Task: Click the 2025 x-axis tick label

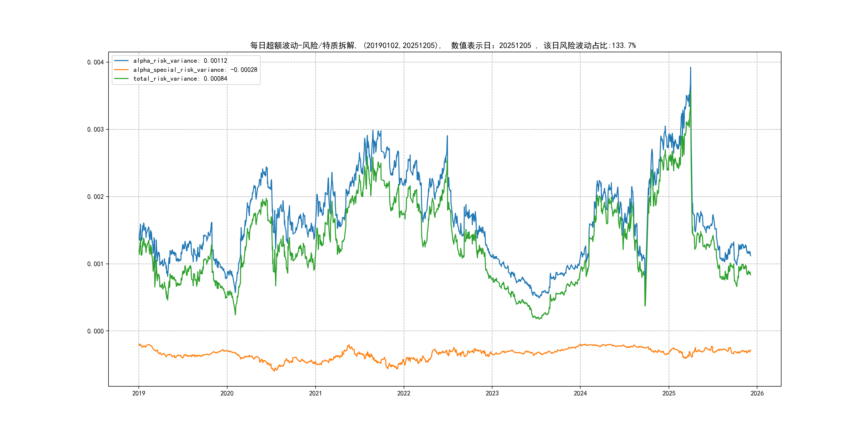Action: tap(669, 393)
